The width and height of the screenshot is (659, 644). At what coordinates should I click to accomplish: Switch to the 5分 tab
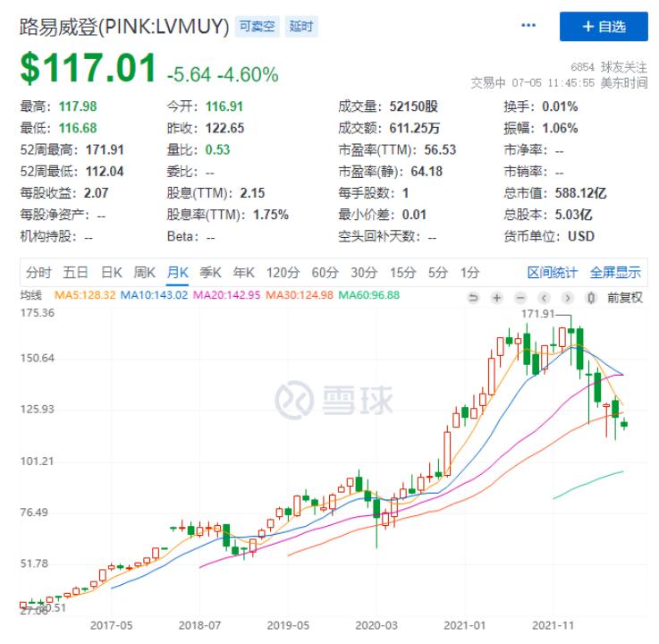tap(438, 273)
